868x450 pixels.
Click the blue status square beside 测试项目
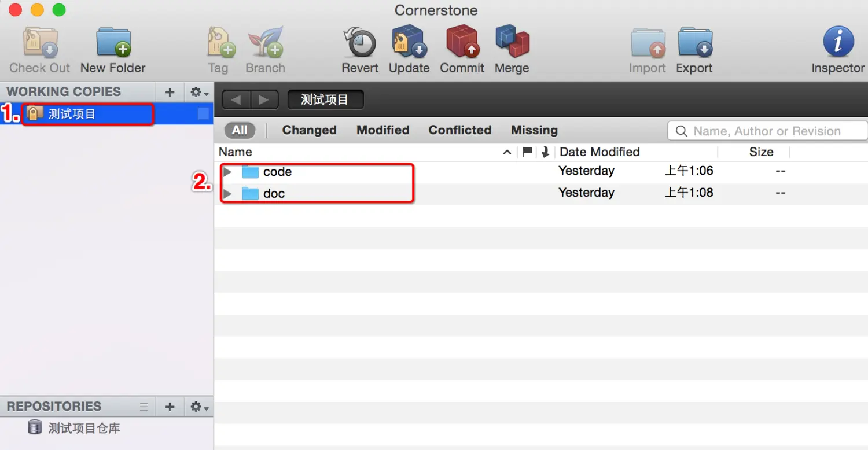coord(203,114)
